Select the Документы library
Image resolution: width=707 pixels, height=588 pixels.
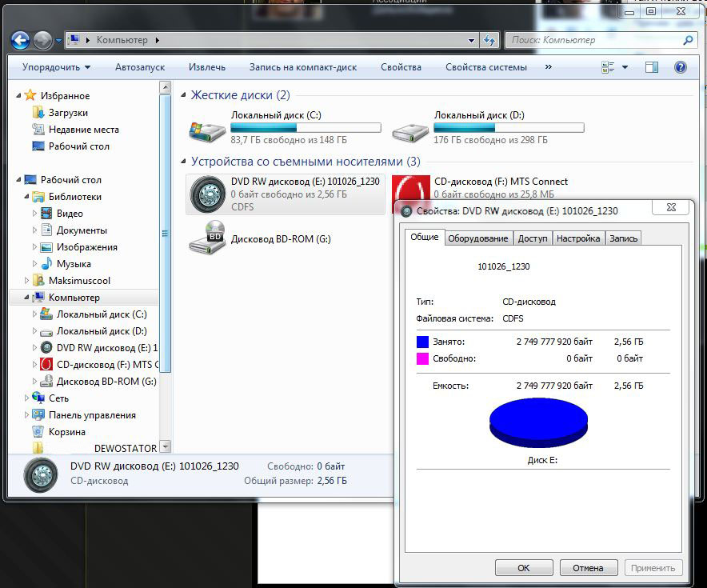coord(82,230)
